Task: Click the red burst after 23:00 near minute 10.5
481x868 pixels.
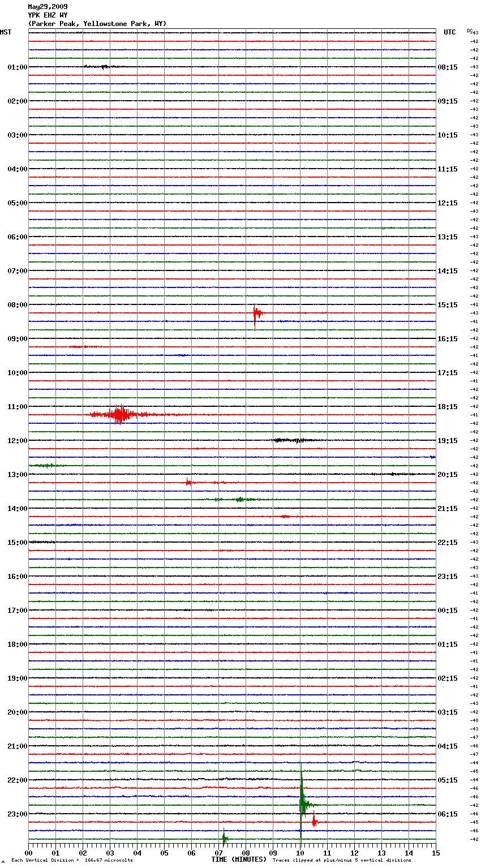Action: point(314,821)
